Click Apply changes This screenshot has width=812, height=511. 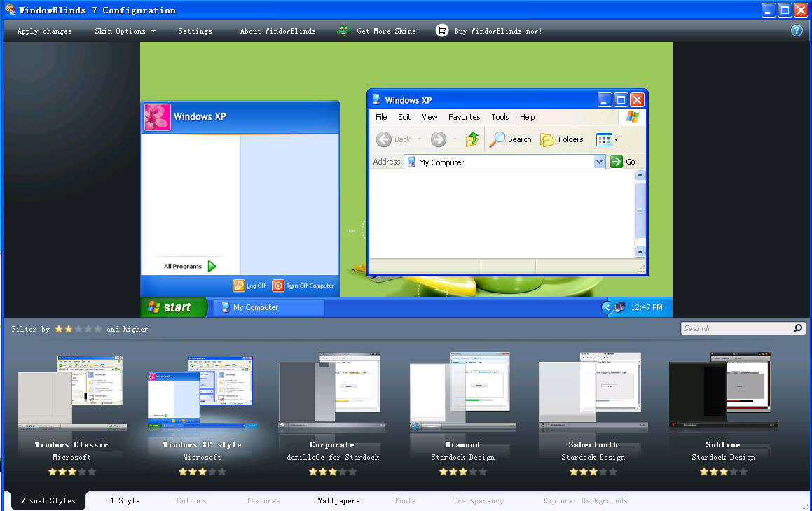point(43,30)
